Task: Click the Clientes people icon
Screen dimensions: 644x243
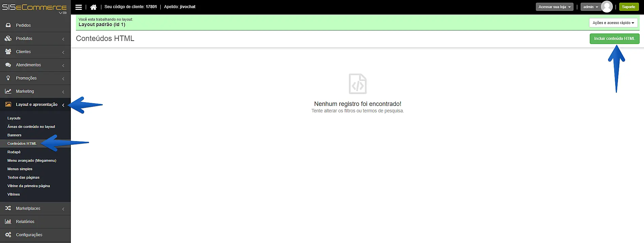Action: [8, 52]
